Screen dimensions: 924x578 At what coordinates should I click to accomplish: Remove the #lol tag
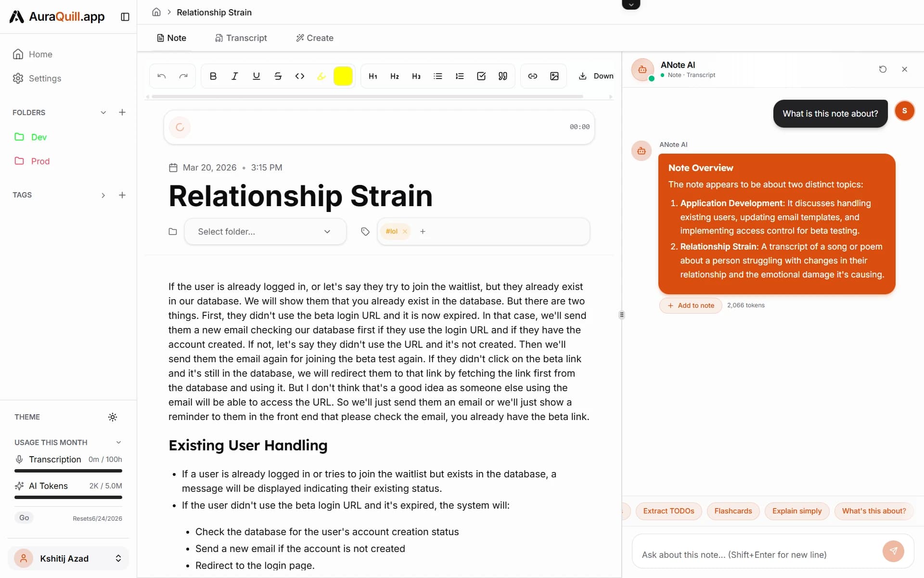405,232
